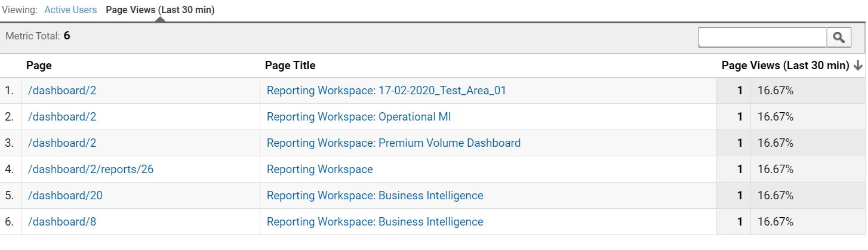
Task: Switch to the Active Users view
Action: tap(71, 10)
